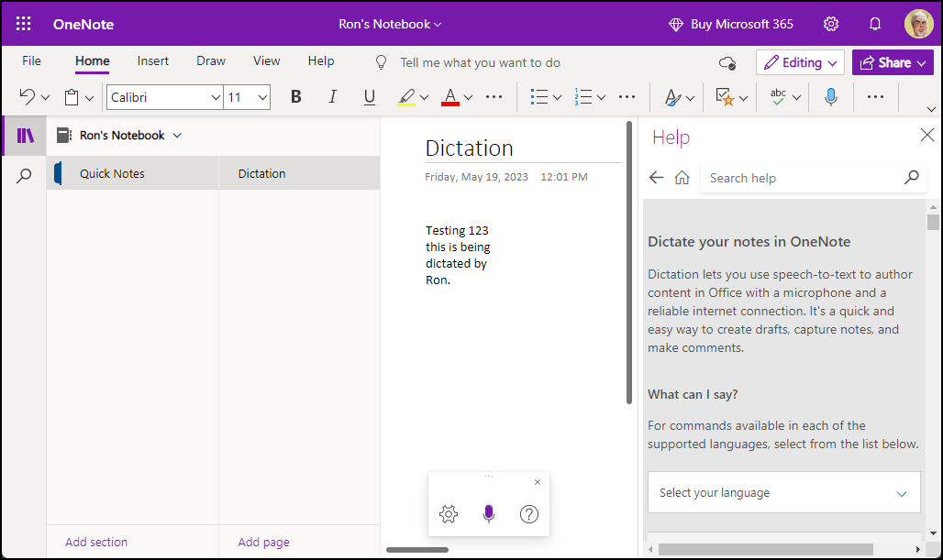Apply red font color

point(450,97)
